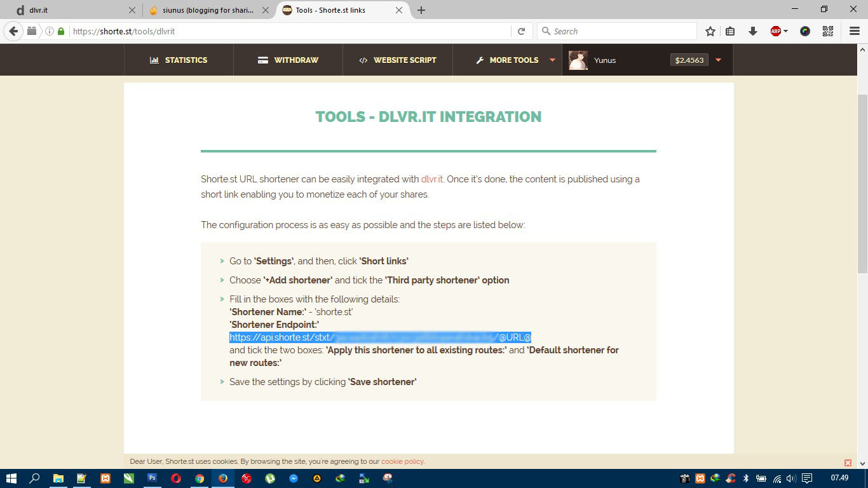Open the orange XAMPP icon on the left taskbar
Image resolution: width=868 pixels, height=488 pixels.
pyautogui.click(x=105, y=478)
